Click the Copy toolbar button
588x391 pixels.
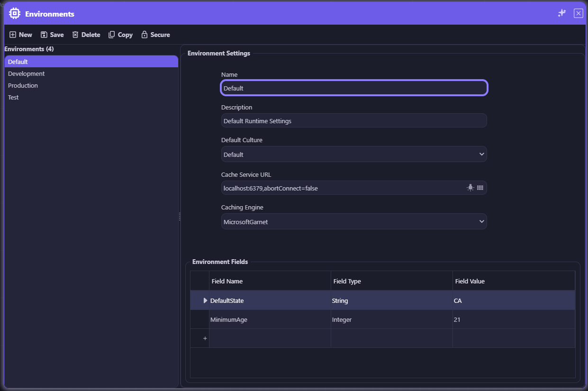click(120, 35)
